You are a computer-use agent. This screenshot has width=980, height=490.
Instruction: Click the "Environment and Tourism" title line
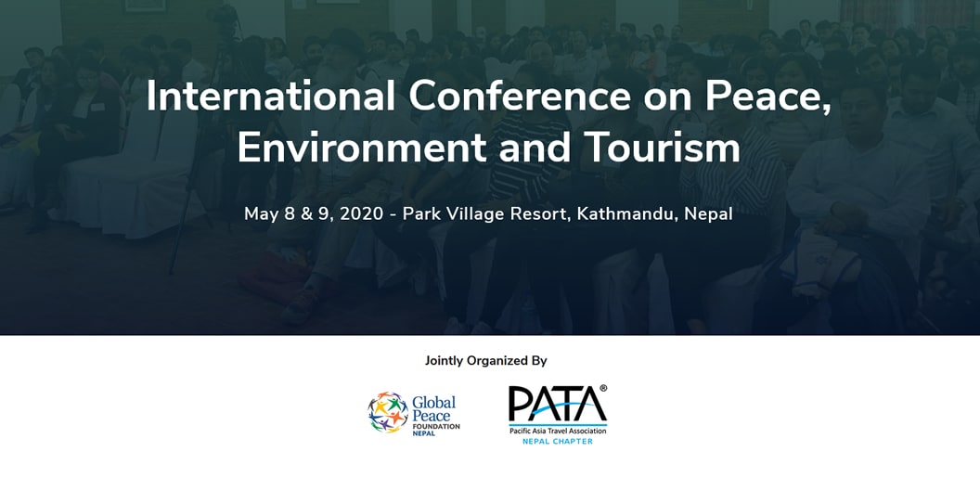489,148
